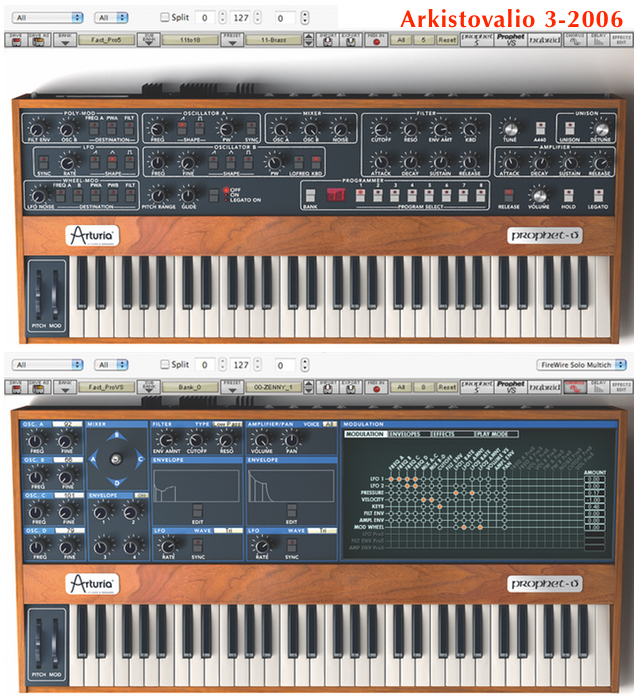Switch to hybrid mode in the top toolbar
The width and height of the screenshot is (640, 700).
[544, 40]
